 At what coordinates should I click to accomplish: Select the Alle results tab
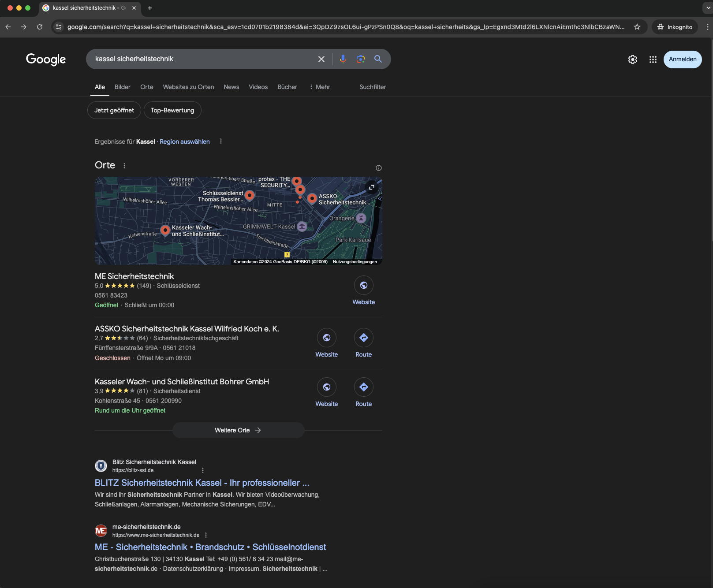100,87
